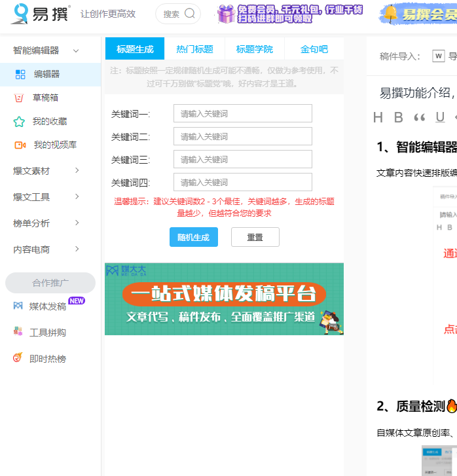Collapse the 智能编辑器 menu

pos(76,50)
